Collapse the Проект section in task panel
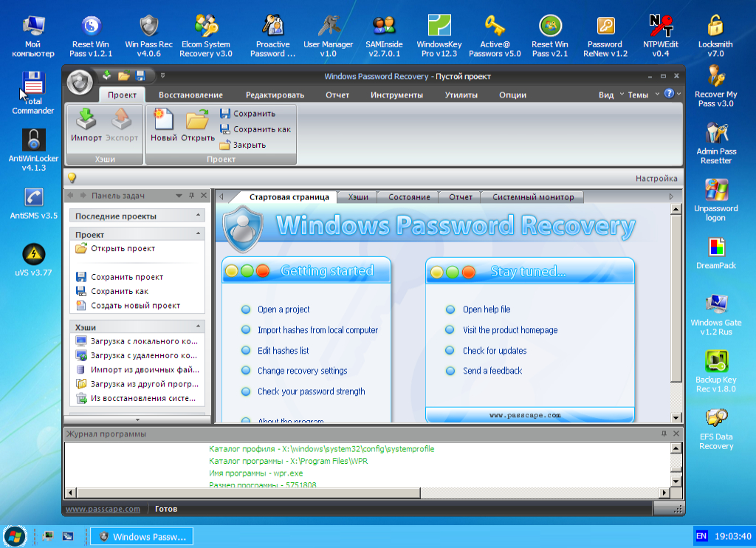756x548 pixels. [x=198, y=233]
